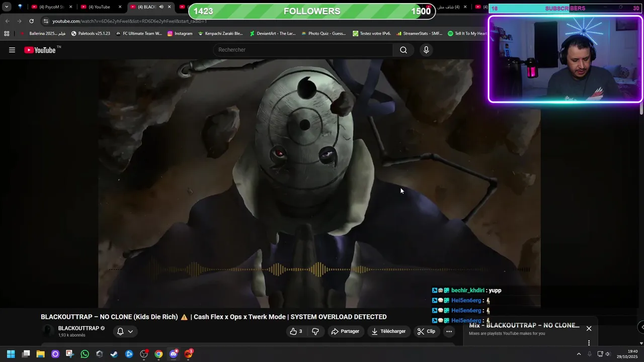Close the PsycoM tab
The image size is (644, 362).
71,7
